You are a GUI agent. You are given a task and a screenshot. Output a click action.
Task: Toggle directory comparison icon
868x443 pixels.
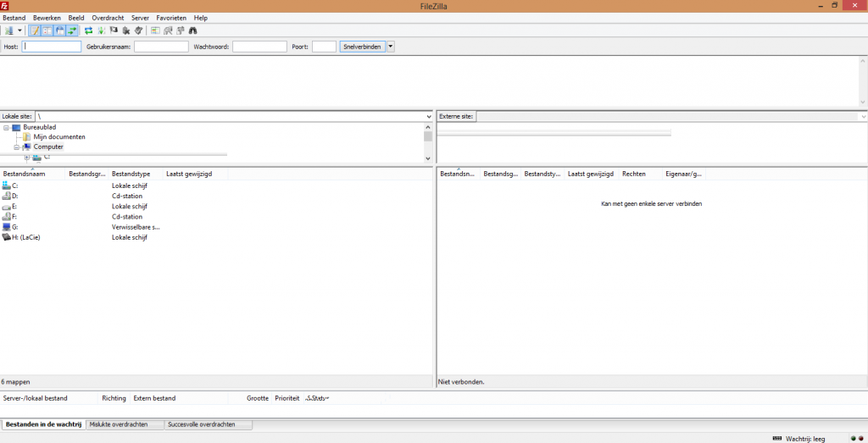[169, 31]
